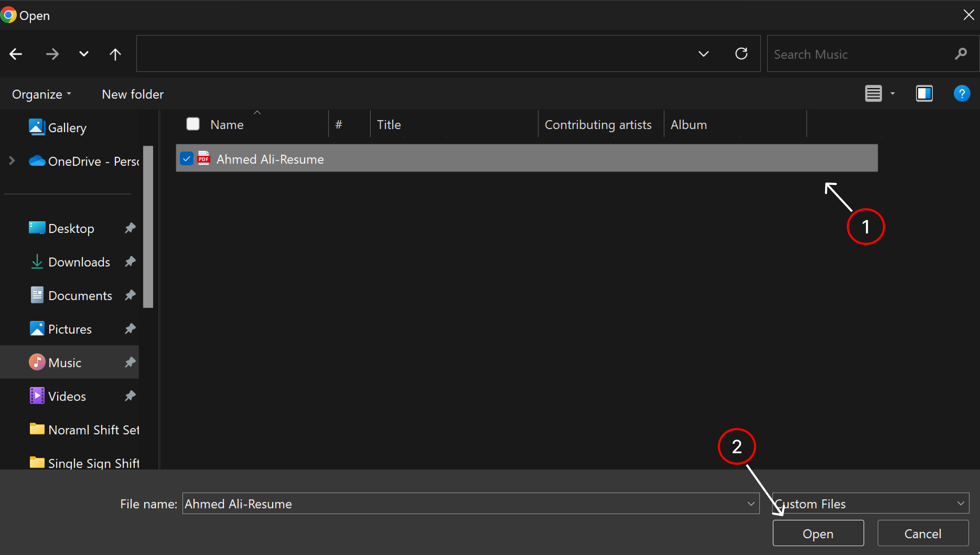Go back with the left arrow

[x=16, y=54]
